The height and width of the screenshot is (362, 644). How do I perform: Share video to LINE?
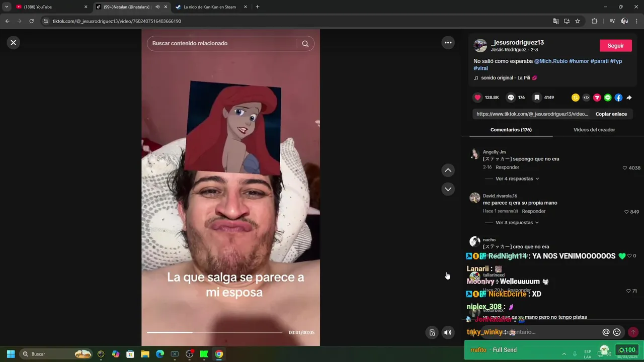608,98
